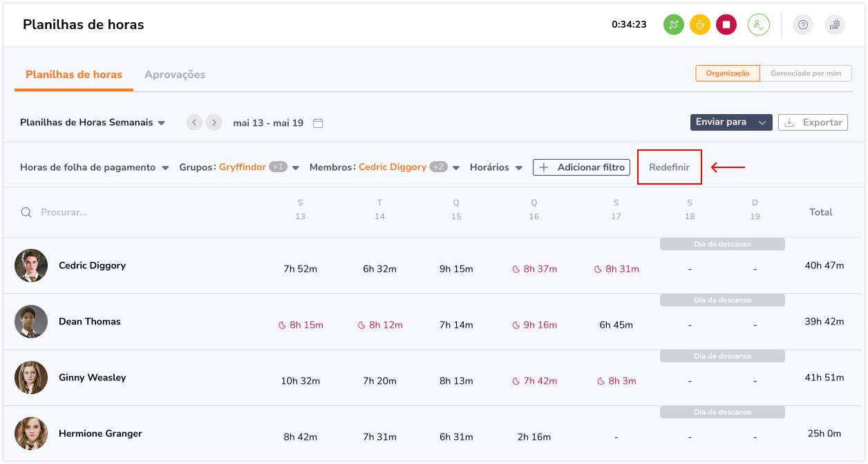Viewport: 868px width, 464px height.
Task: Click the Adicionar filtro button
Action: point(581,167)
